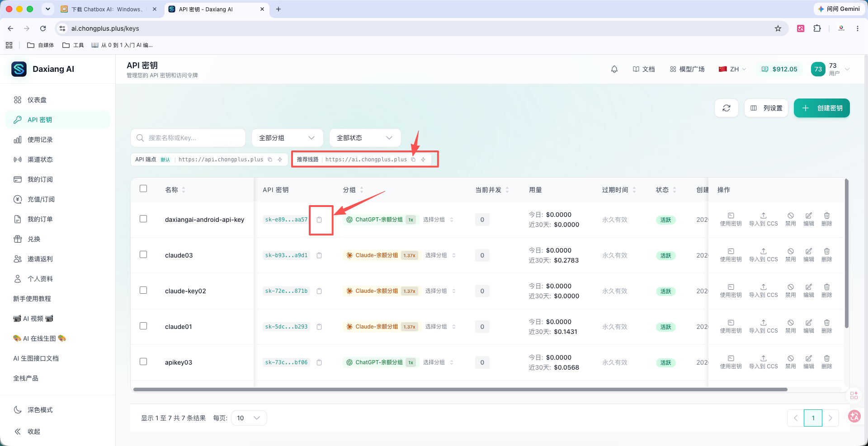Copy the default API endpoint URL
This screenshot has height=446, width=868.
click(270, 160)
